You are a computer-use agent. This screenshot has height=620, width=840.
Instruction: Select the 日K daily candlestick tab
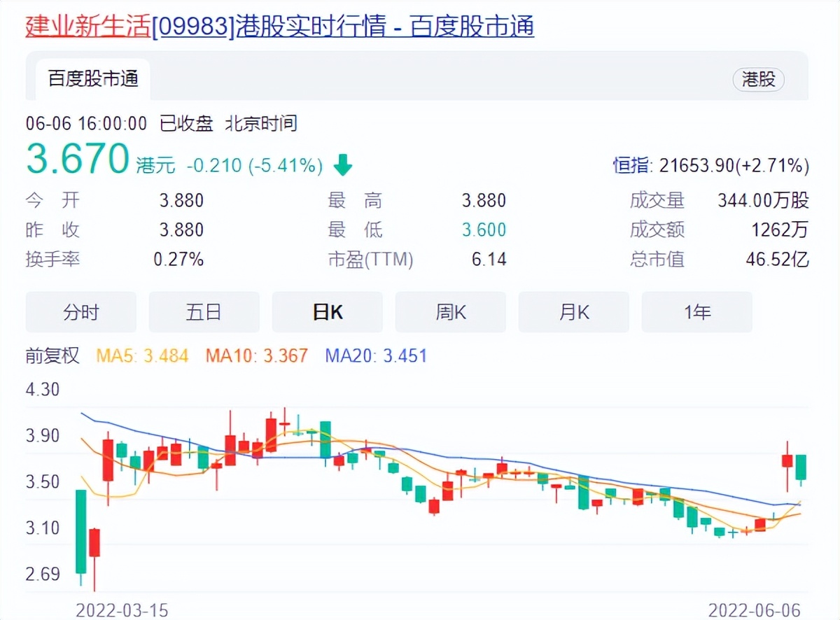point(327,312)
